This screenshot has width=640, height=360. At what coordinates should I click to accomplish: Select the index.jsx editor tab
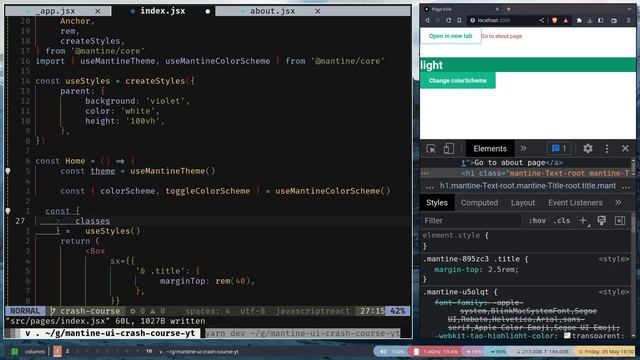point(163,11)
